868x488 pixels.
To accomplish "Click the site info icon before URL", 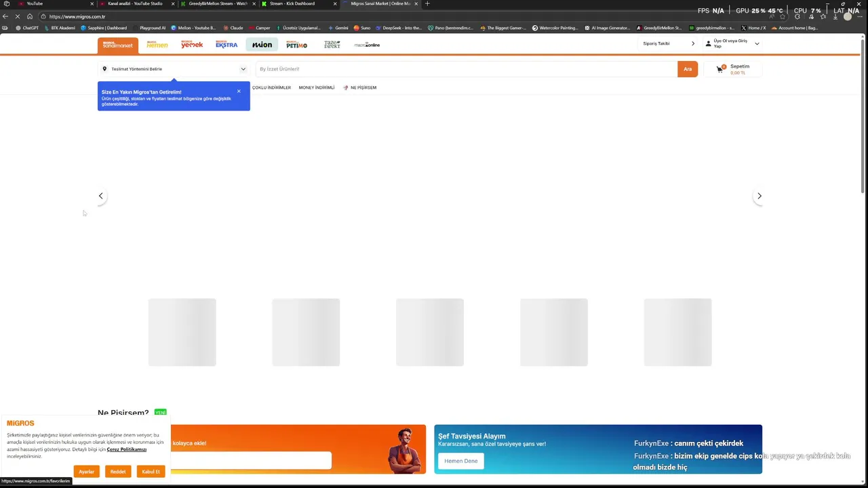I will point(43,16).
